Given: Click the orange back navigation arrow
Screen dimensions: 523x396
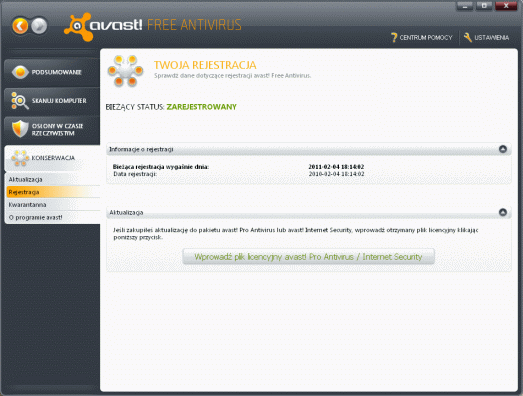Looking at the screenshot, I should point(20,26).
